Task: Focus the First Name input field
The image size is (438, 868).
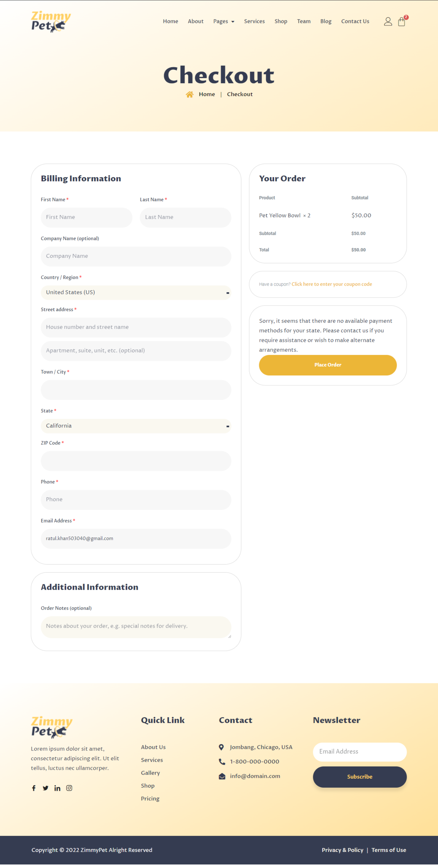Action: pos(87,217)
